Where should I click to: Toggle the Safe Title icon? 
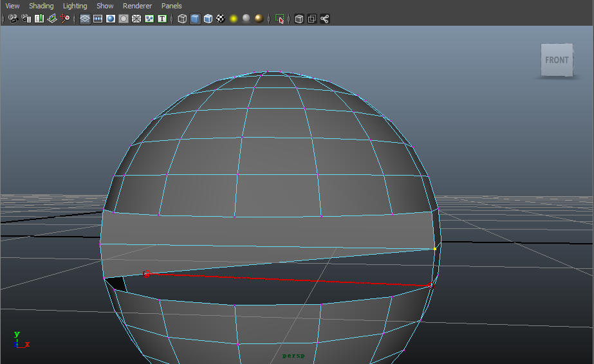coord(162,19)
